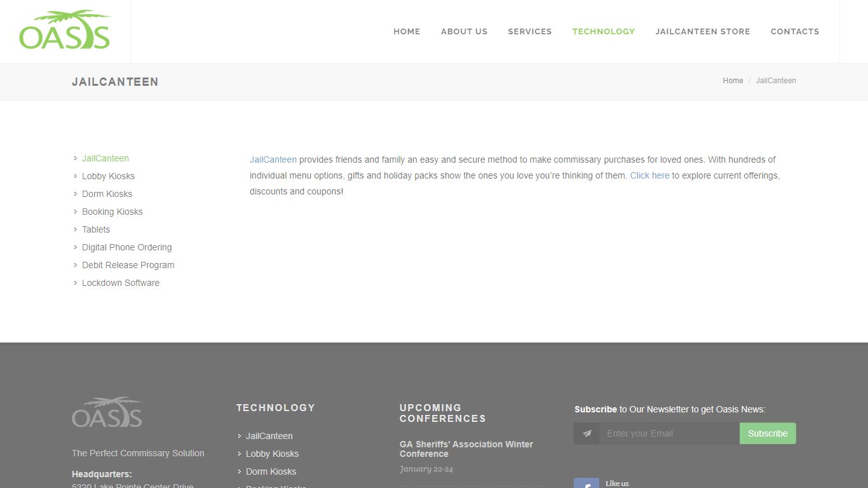Click the 'Headquarters:' label in footer

(102, 474)
